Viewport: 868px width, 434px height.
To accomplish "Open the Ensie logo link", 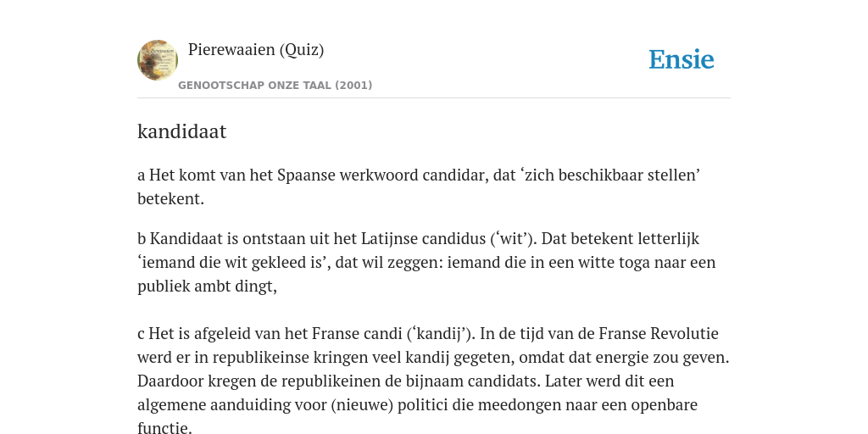I will point(682,59).
